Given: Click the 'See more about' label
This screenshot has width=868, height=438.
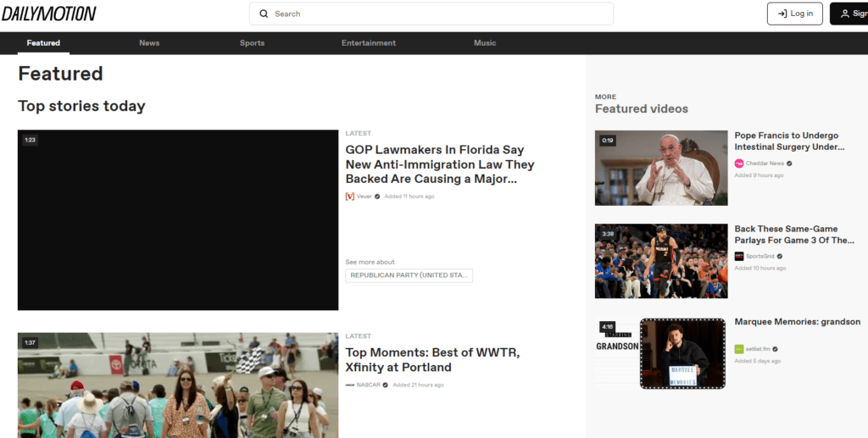Looking at the screenshot, I should [370, 262].
